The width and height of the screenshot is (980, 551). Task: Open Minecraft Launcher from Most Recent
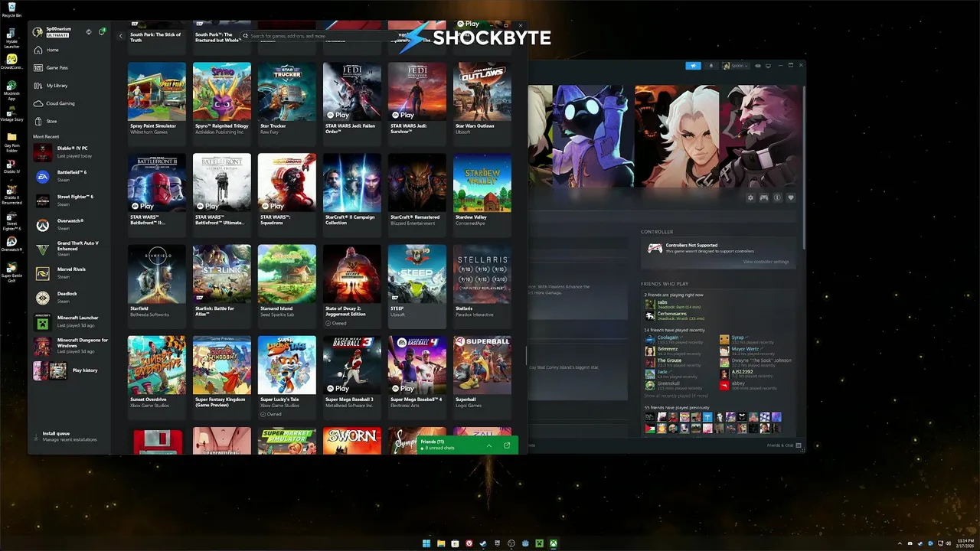tap(70, 321)
